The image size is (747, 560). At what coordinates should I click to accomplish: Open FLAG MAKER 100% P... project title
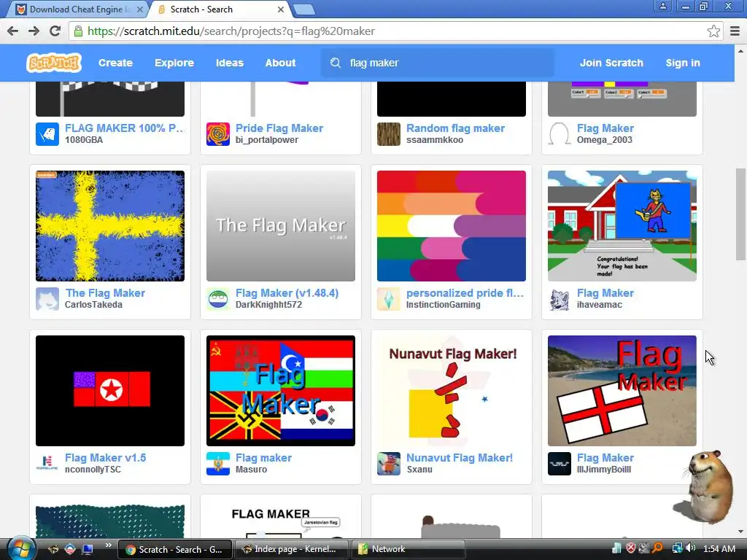coord(124,128)
